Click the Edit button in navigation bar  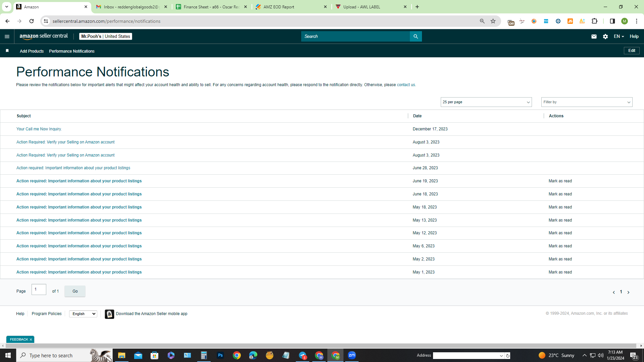[632, 51]
